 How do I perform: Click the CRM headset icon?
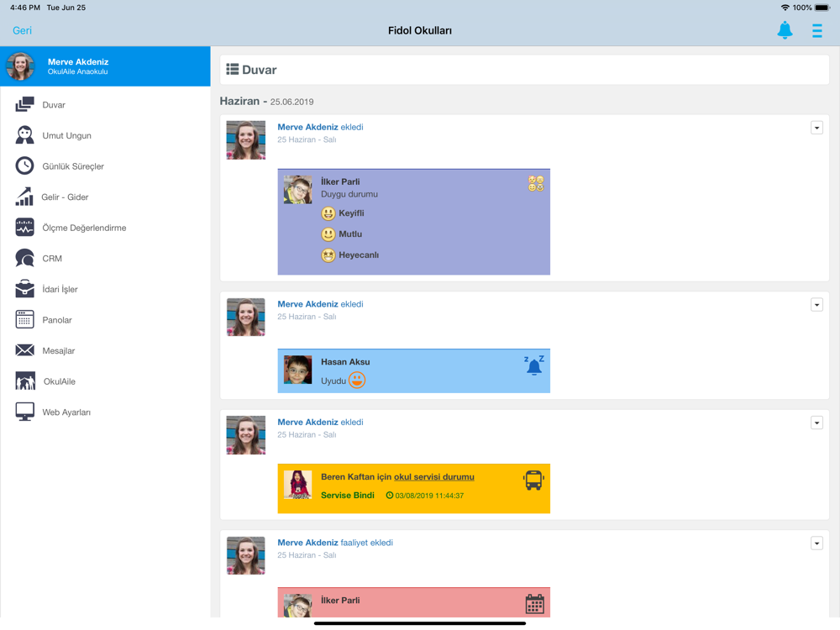coord(24,258)
